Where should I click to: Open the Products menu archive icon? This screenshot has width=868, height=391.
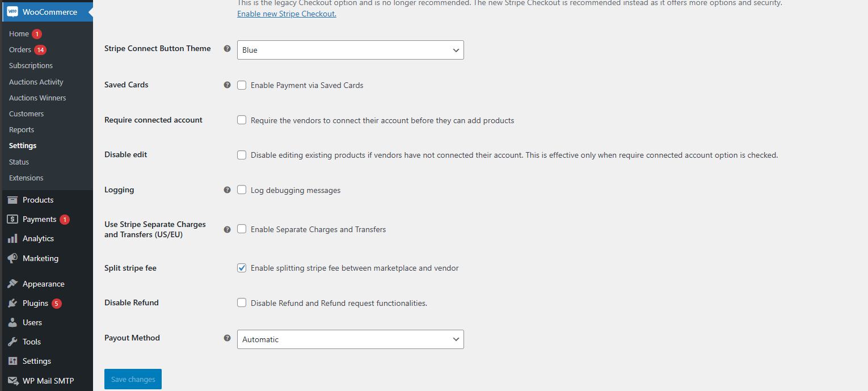[x=12, y=200]
